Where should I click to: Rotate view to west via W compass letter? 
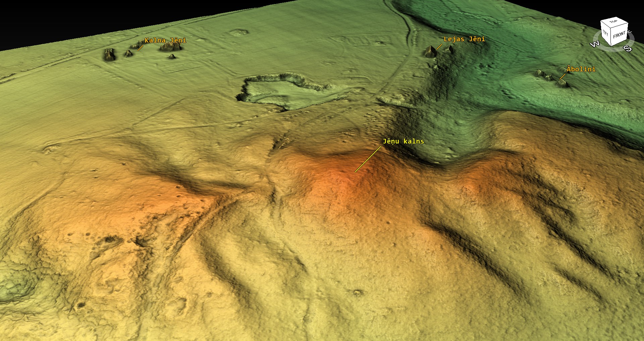click(595, 44)
